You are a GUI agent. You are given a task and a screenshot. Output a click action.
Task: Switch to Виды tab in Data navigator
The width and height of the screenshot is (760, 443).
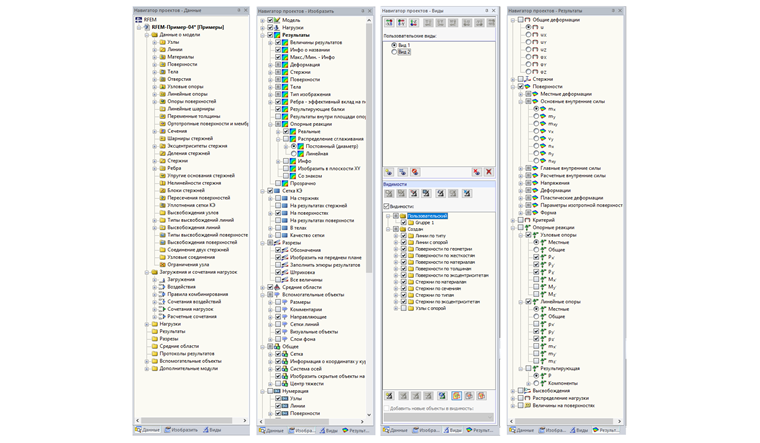pos(212,430)
